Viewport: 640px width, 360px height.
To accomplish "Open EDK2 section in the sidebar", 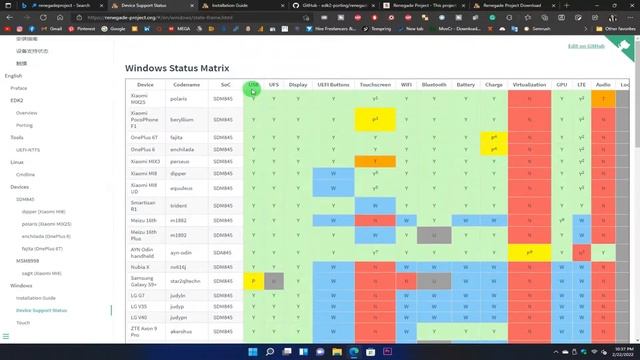I will tap(17, 100).
